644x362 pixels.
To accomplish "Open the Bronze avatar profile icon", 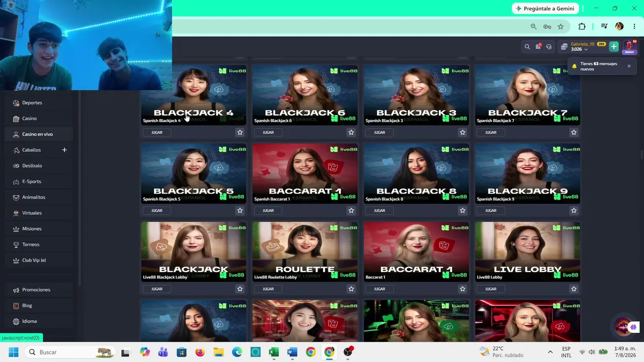I will 629,47.
